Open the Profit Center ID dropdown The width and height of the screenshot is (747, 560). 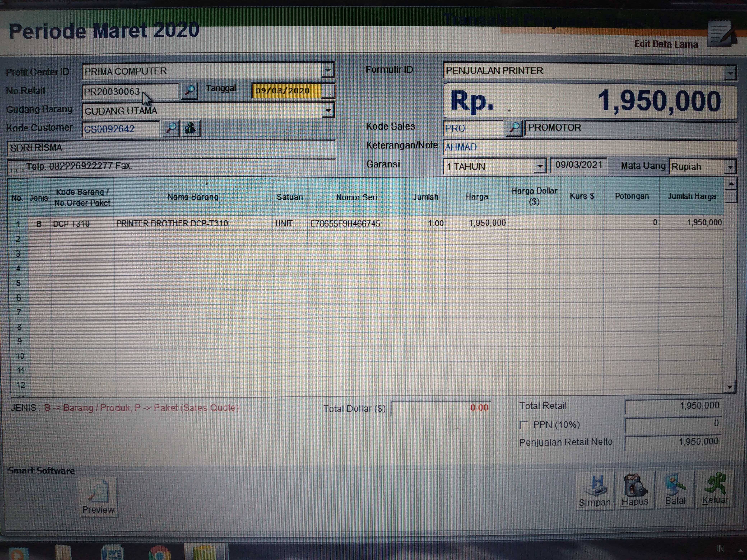pos(328,71)
